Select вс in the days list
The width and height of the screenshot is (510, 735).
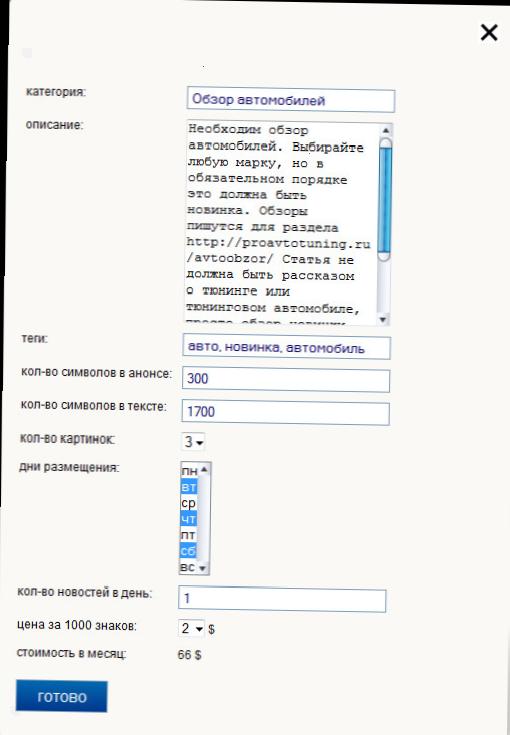(x=188, y=567)
